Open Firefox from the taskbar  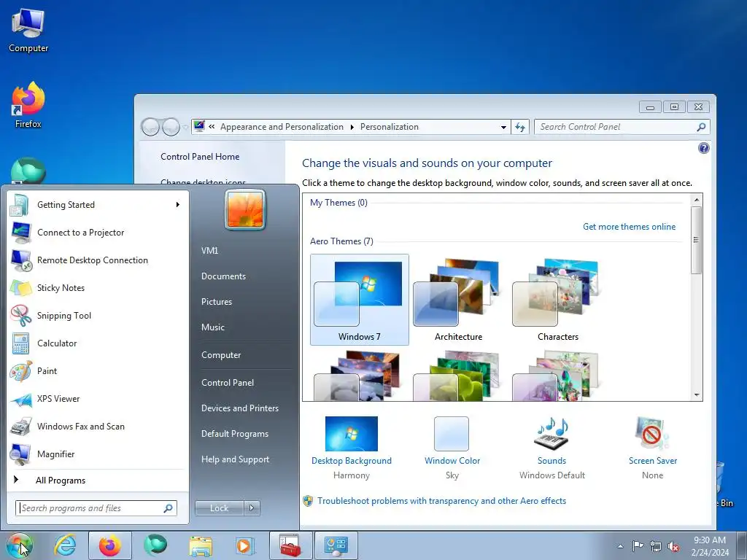click(x=110, y=545)
